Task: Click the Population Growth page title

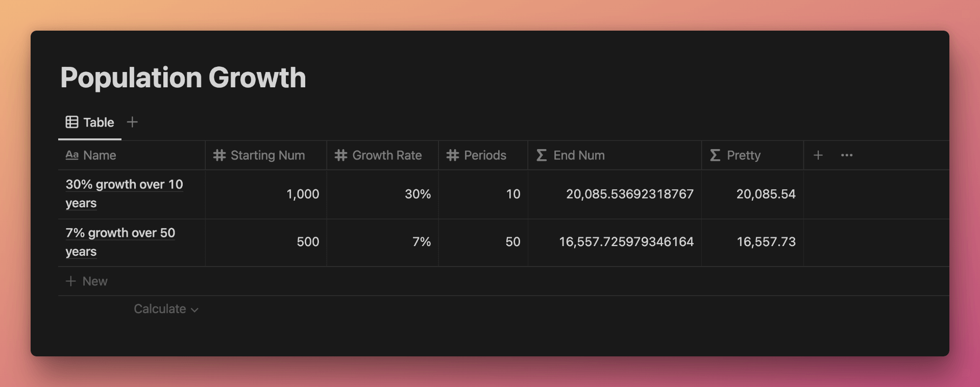Action: pyautogui.click(x=183, y=78)
